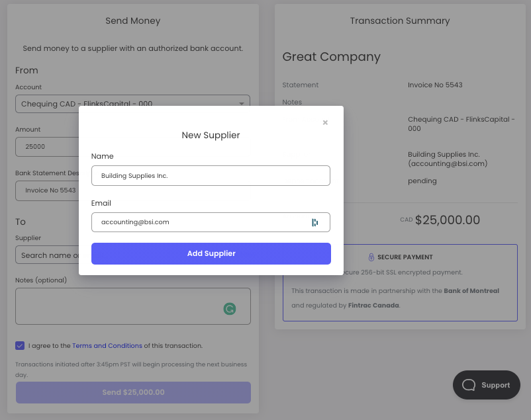Select the Amount input field
The width and height of the screenshot is (531, 420).
pyautogui.click(x=46, y=146)
